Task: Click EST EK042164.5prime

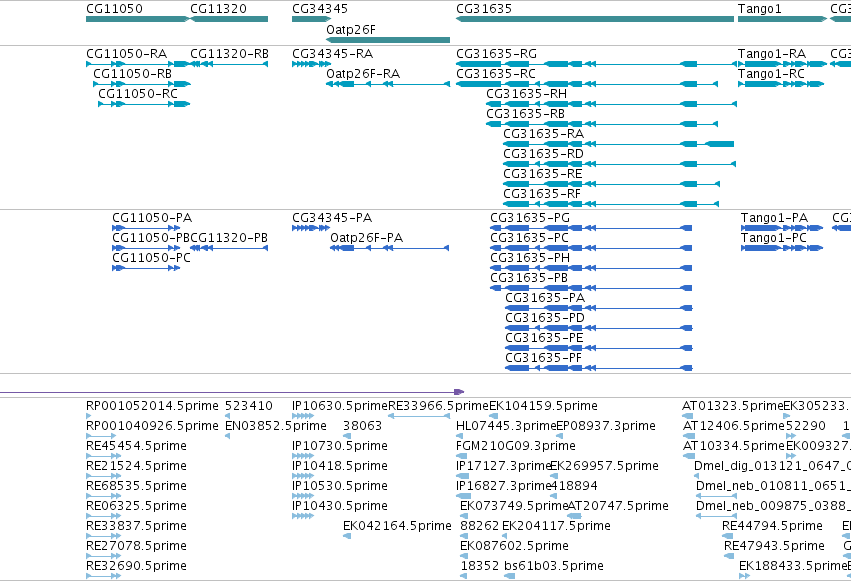Action: (x=397, y=526)
